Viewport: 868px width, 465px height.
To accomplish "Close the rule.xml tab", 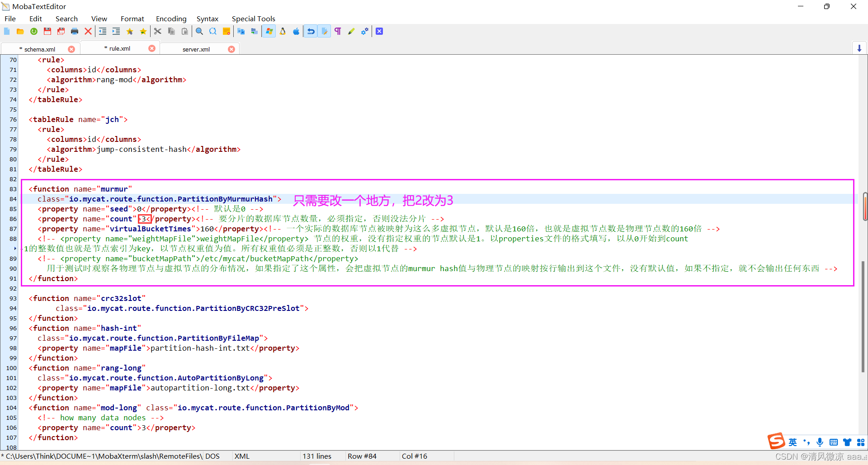I will click(152, 48).
